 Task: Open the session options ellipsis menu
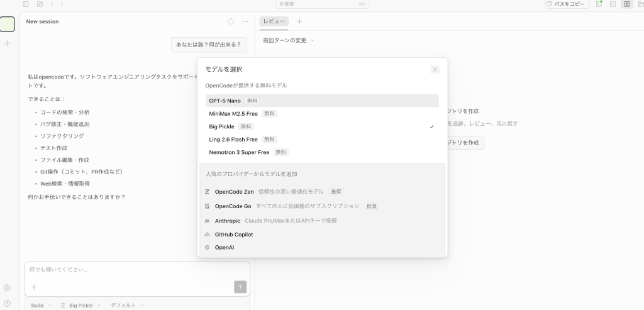tap(245, 21)
